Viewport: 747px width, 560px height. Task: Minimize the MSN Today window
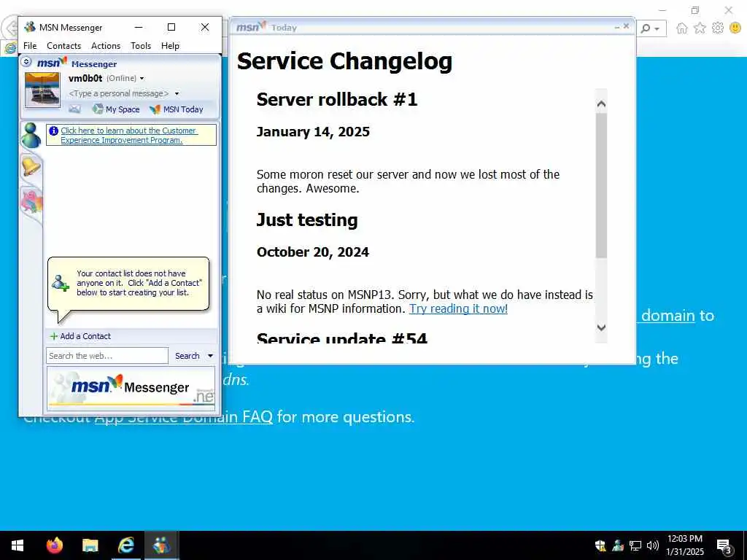pyautogui.click(x=617, y=27)
